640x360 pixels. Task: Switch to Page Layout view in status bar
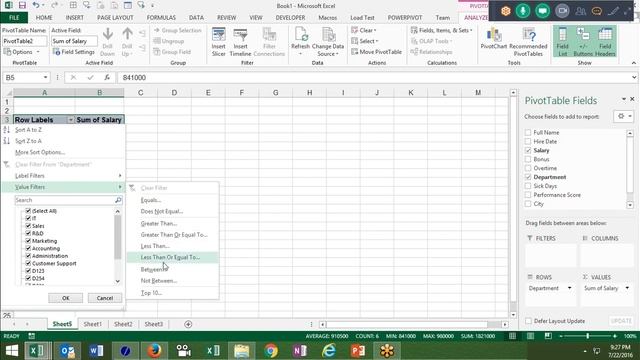[530, 336]
